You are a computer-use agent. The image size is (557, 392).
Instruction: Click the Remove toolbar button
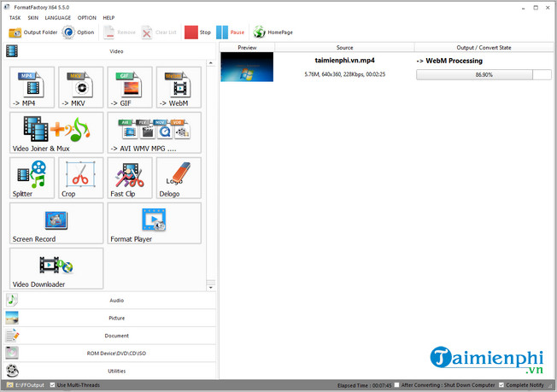coord(120,32)
